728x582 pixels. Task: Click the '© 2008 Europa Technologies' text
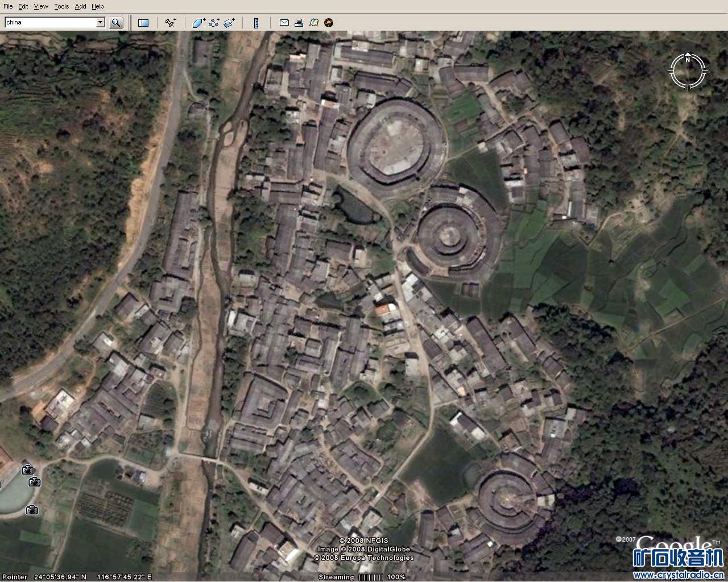(364, 558)
